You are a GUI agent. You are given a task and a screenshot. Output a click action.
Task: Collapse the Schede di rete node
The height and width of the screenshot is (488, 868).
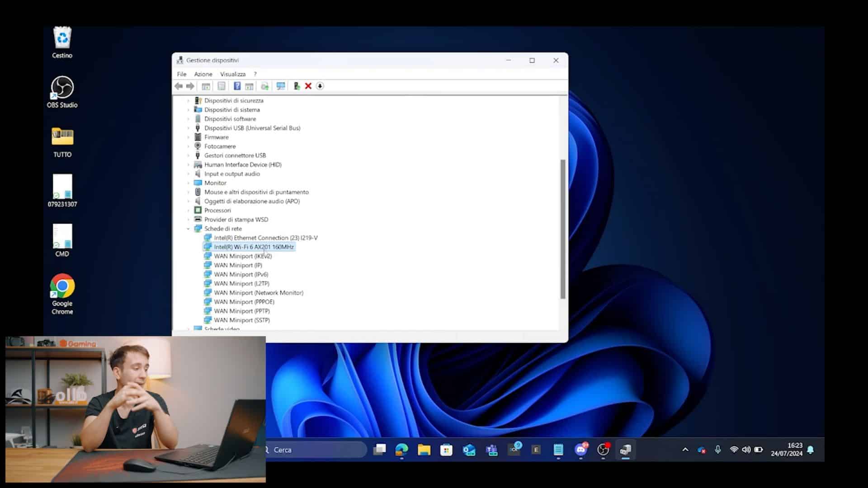(189, 229)
